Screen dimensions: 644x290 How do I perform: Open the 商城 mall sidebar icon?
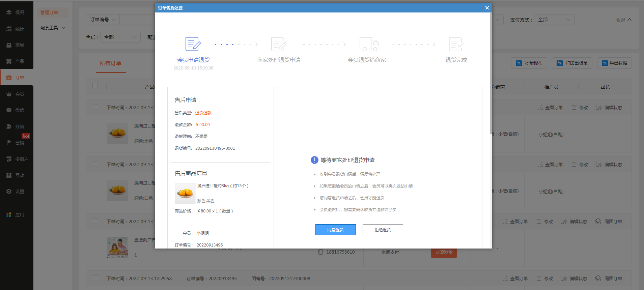pos(9,45)
